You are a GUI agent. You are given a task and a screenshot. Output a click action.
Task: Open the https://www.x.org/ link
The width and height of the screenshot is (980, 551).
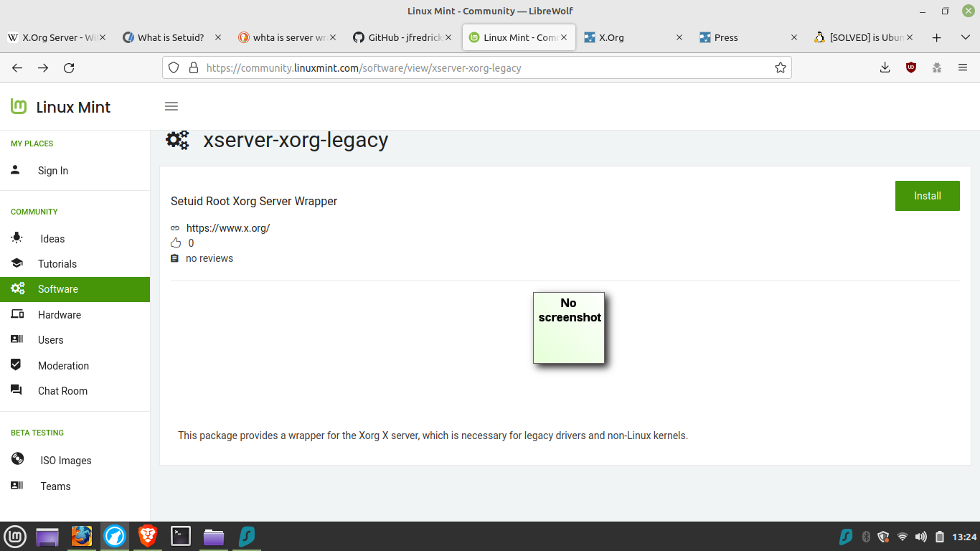(228, 228)
